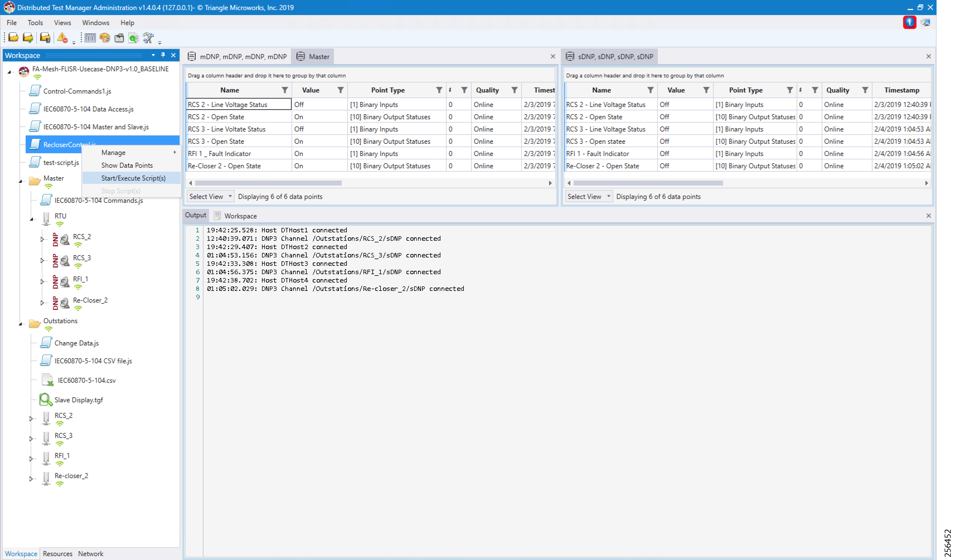Viewport: 953px width, 560px height.
Task: Close the Master data points panel
Action: (x=553, y=56)
